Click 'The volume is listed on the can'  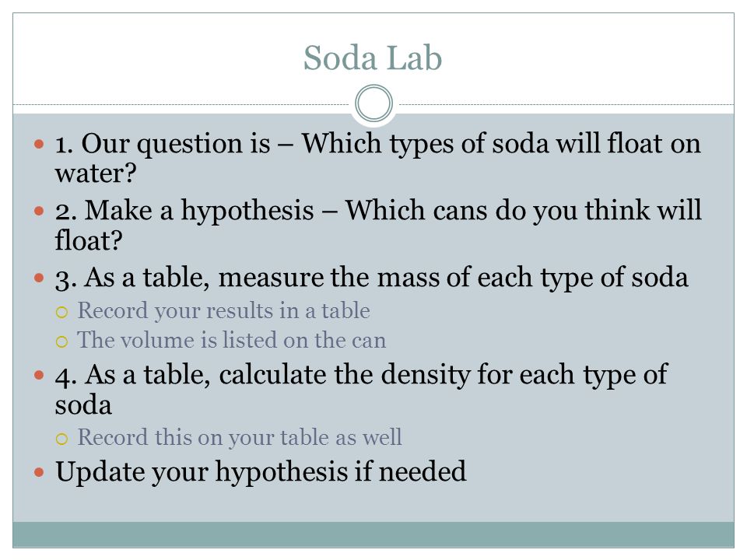click(232, 341)
